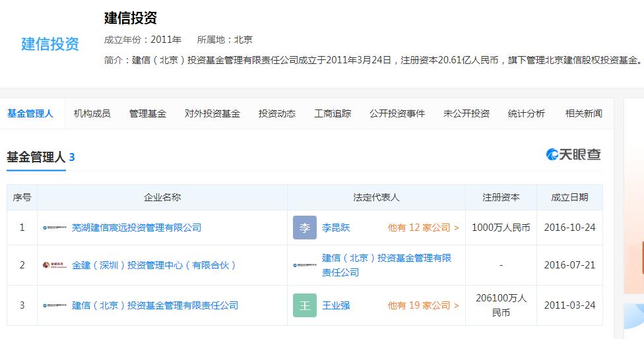Open the 工商追踪 tab
644x339 pixels.
333,113
